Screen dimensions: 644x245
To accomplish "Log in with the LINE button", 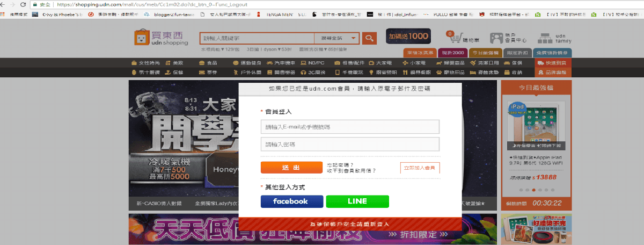I will pos(357,201).
